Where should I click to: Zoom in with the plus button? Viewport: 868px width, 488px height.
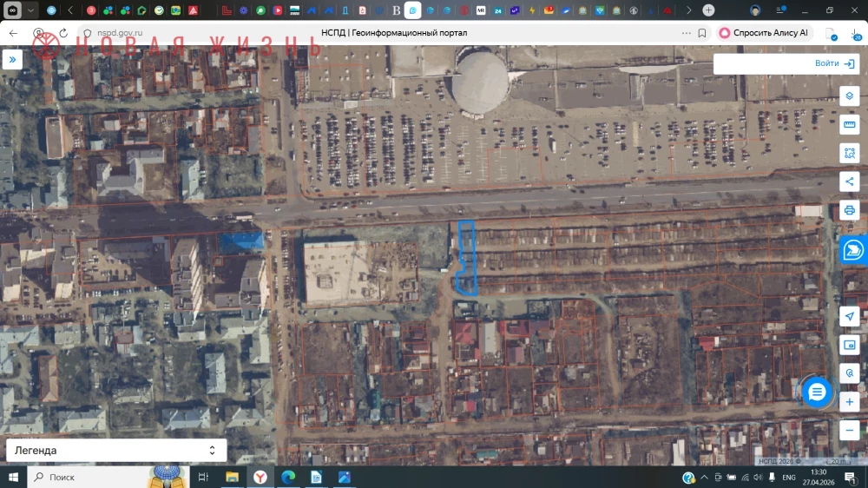(849, 401)
